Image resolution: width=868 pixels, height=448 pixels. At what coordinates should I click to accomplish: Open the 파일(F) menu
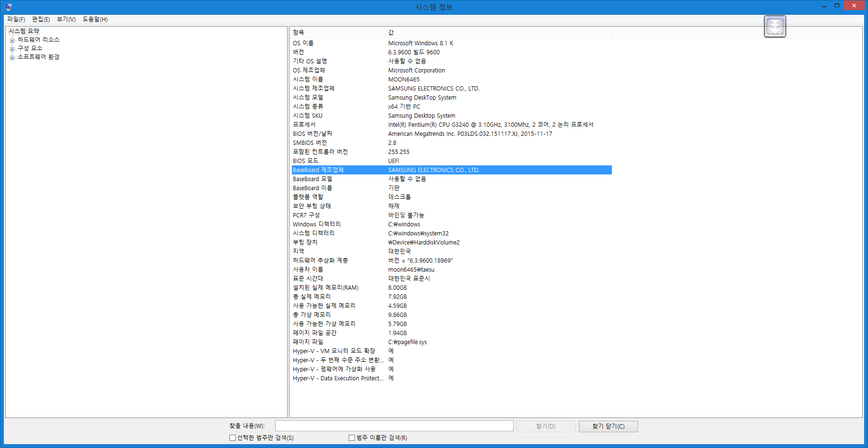(x=16, y=20)
